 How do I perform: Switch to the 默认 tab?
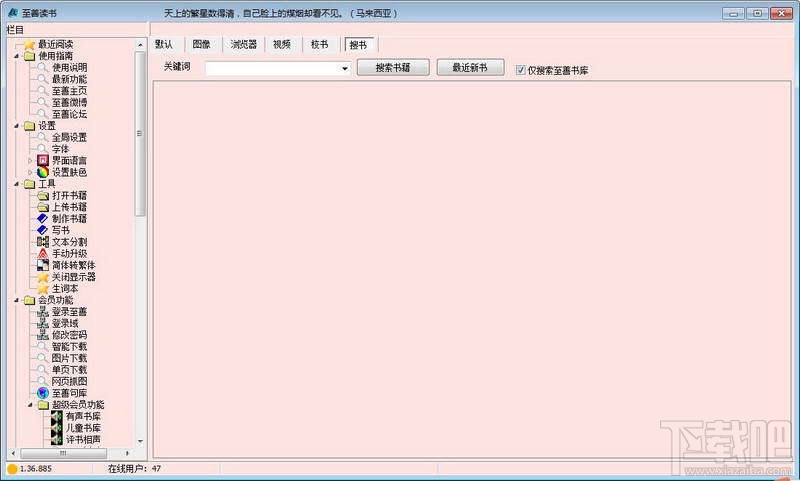click(164, 45)
